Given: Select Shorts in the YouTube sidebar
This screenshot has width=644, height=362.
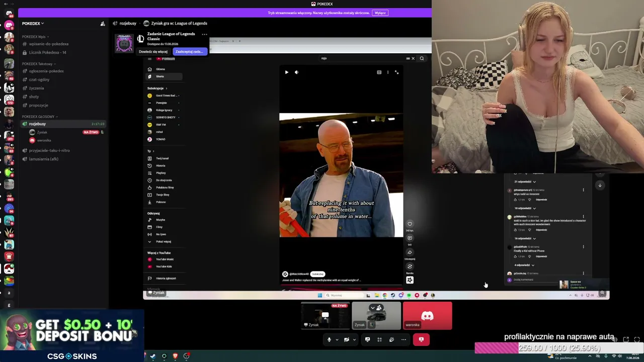Looking at the screenshot, I should tap(164, 76).
